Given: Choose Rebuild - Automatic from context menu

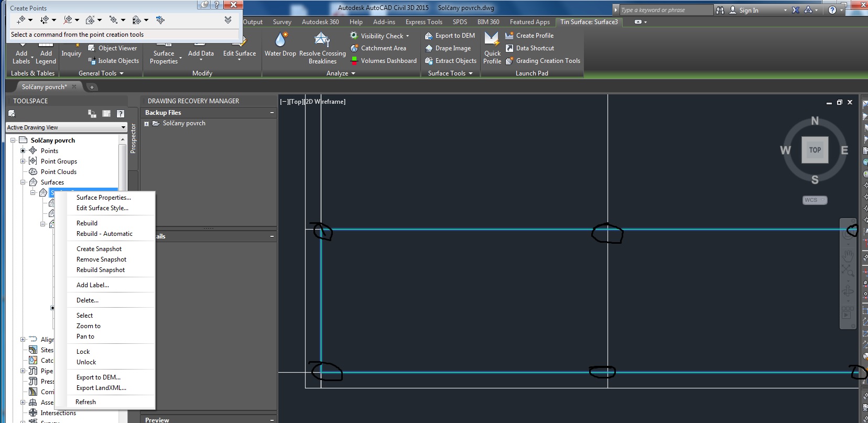Looking at the screenshot, I should 104,234.
